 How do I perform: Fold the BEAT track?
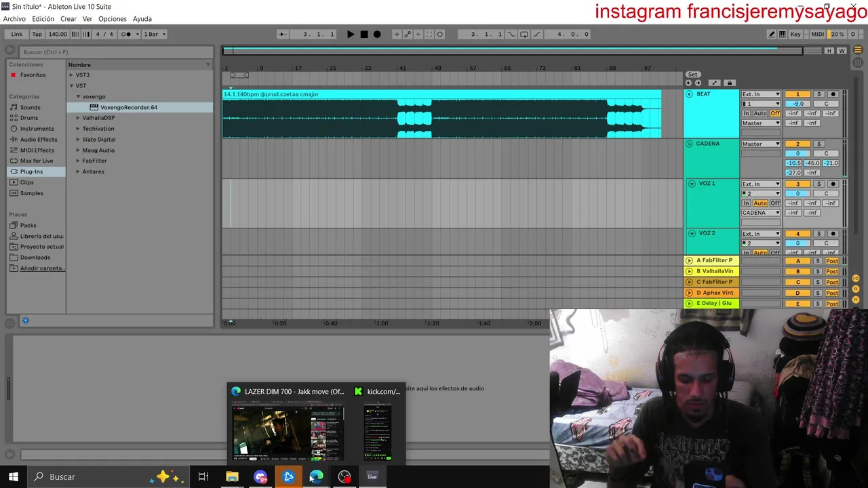pyautogui.click(x=689, y=94)
